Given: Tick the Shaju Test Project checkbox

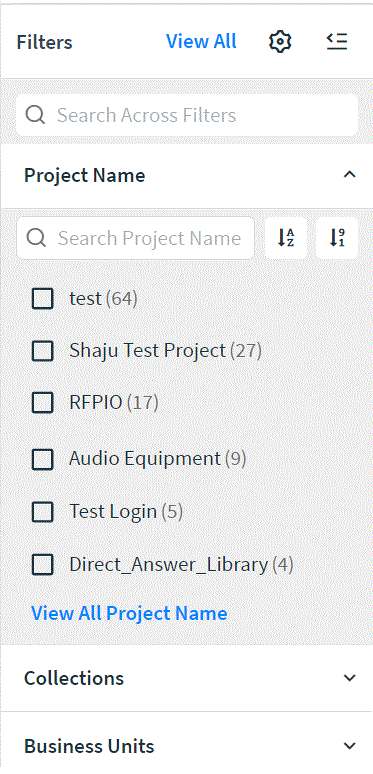Looking at the screenshot, I should point(42,350).
